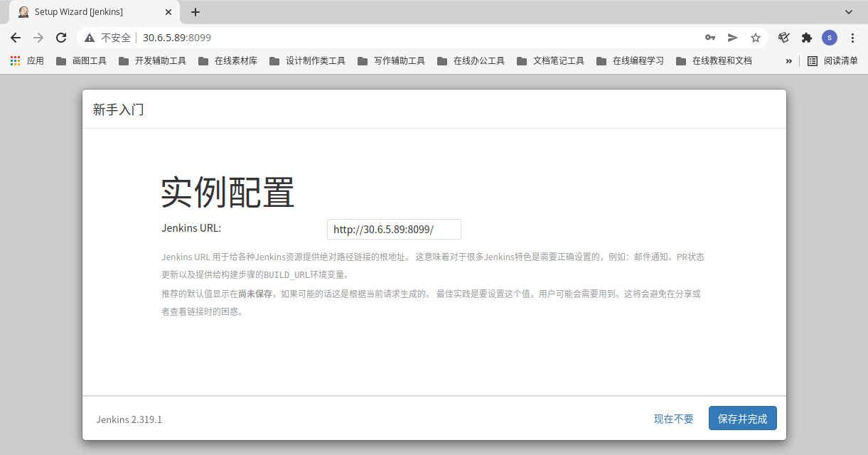Select the Setup Wizard [Jenkins] tab
The height and width of the screenshot is (455, 868).
coord(94,12)
